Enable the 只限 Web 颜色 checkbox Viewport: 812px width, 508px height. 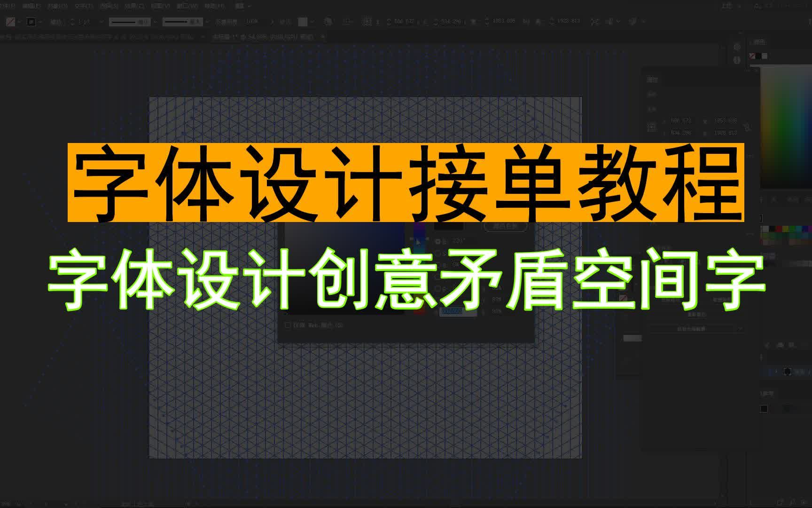(288, 325)
